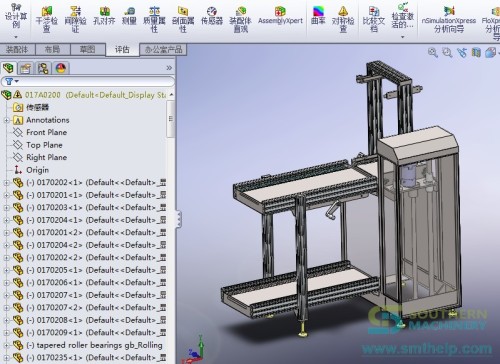Toggle Section View icon
The height and width of the screenshot is (364, 500).
coord(476,53)
